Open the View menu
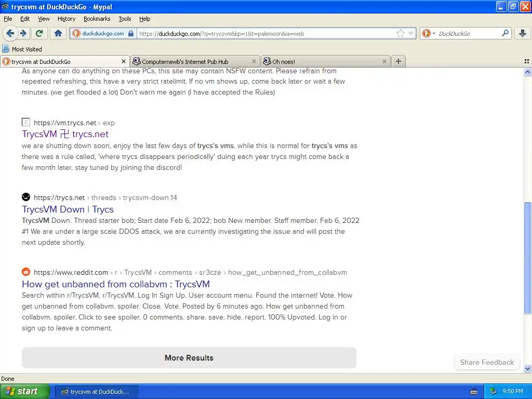Image resolution: width=532 pixels, height=399 pixels. 44,19
